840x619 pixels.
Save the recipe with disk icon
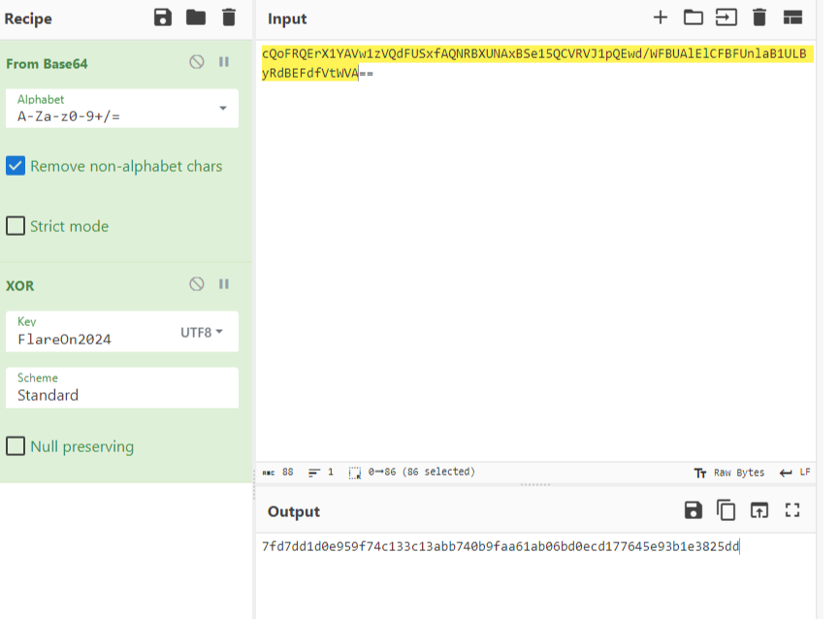tap(163, 17)
